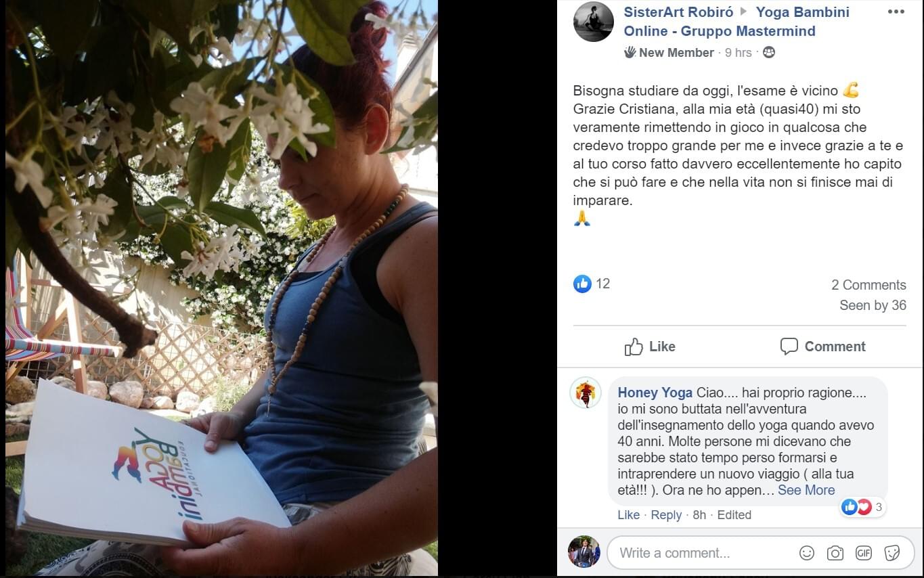Reply to the Honey Yoga comment

tap(666, 515)
